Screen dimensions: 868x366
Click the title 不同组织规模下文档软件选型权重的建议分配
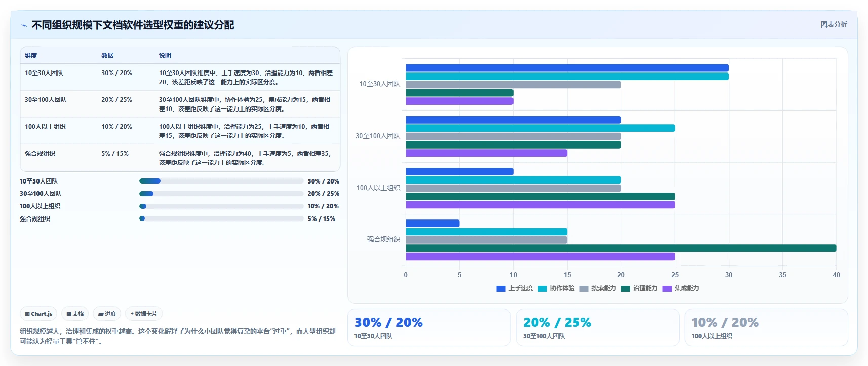pos(133,25)
